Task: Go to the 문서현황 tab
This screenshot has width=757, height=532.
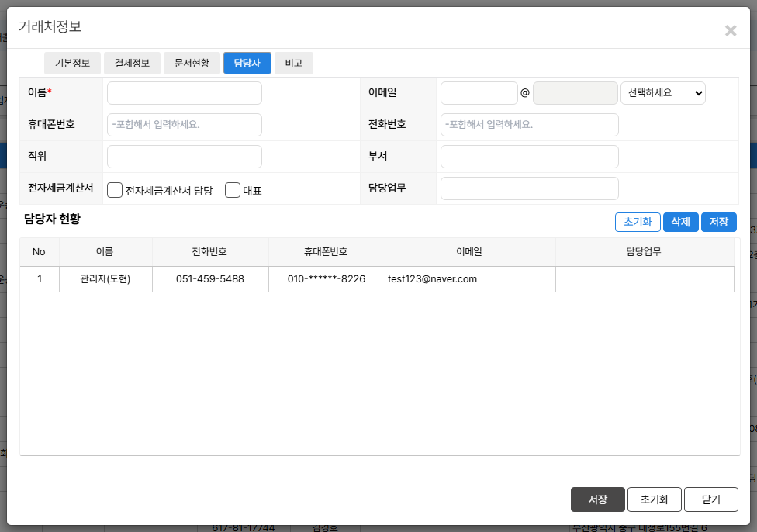Action: click(x=192, y=64)
